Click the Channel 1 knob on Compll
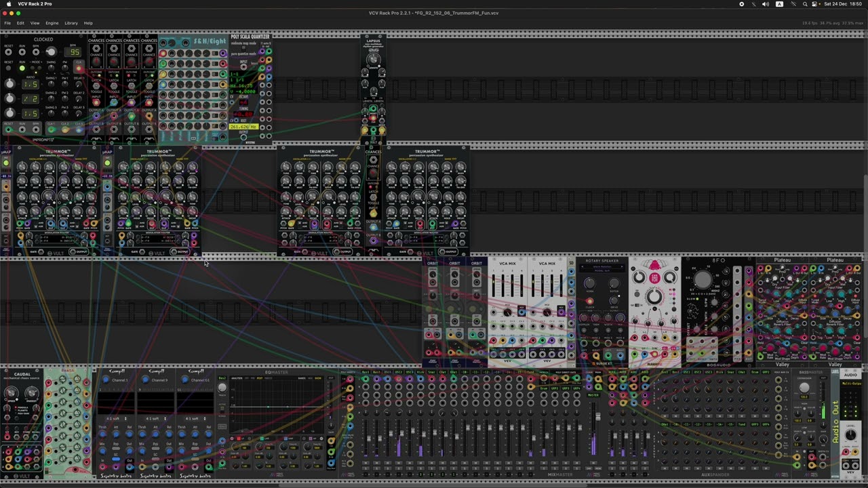The width and height of the screenshot is (868, 488). (x=106, y=379)
